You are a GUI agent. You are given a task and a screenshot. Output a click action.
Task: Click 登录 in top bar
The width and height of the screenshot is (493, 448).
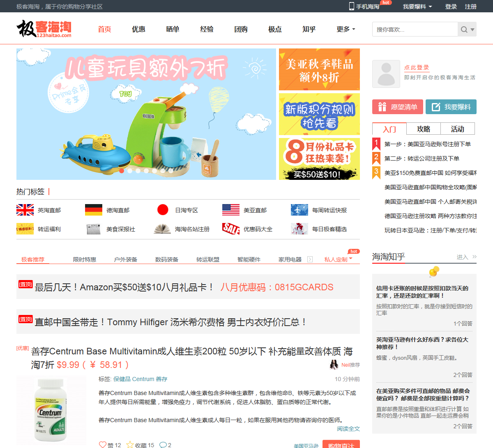pos(451,7)
